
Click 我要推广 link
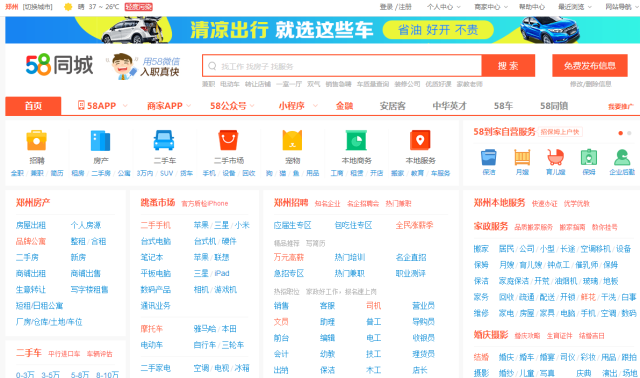click(x=620, y=107)
